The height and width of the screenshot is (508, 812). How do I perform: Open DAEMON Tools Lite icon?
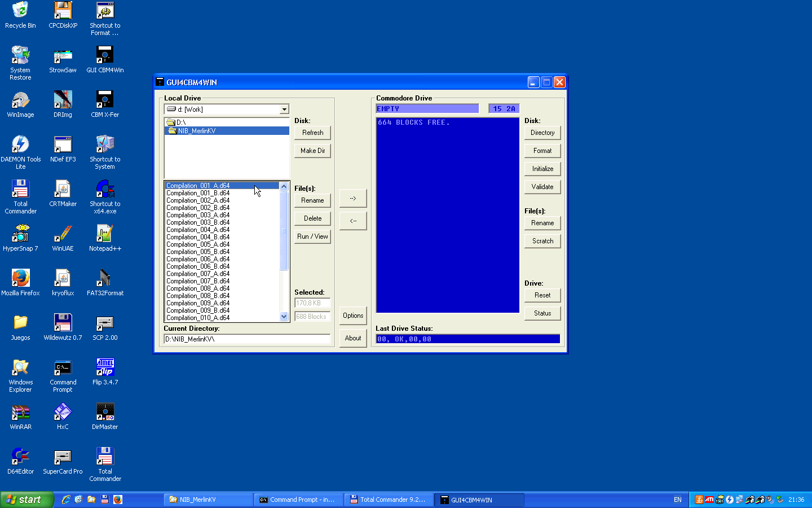coord(20,152)
